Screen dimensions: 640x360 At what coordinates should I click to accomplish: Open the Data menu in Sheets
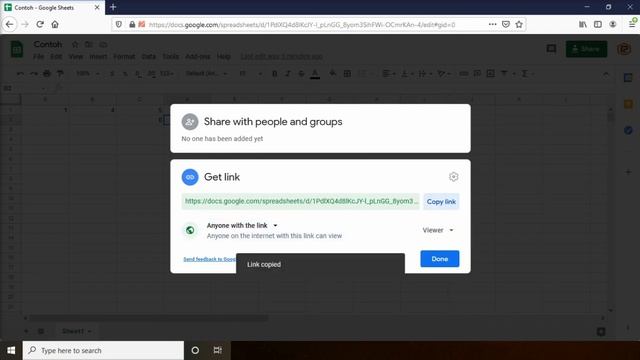pos(149,56)
